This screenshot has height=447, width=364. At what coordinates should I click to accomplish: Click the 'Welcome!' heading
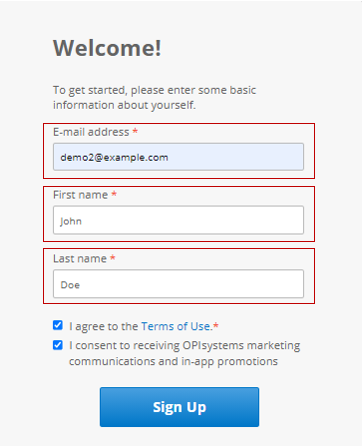pyautogui.click(x=107, y=48)
